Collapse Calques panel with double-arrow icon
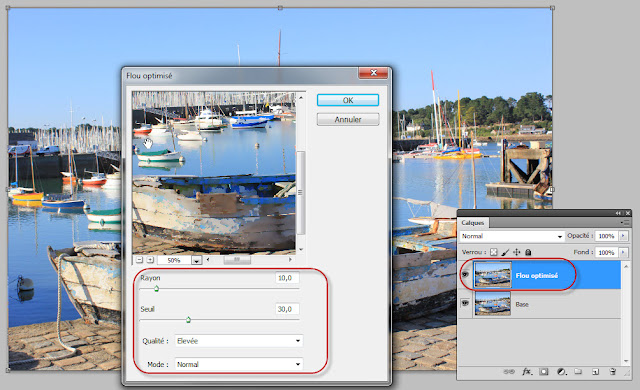 coord(618,213)
